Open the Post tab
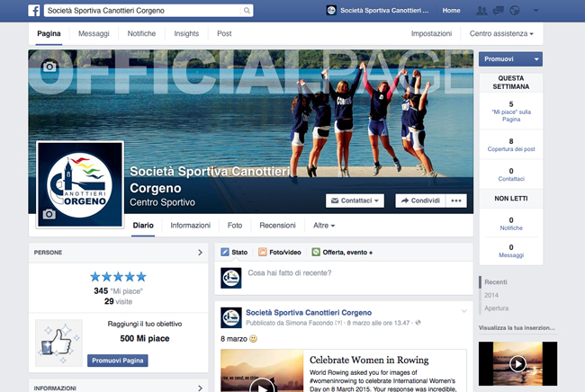Image resolution: width=585 pixels, height=392 pixels. click(x=224, y=33)
